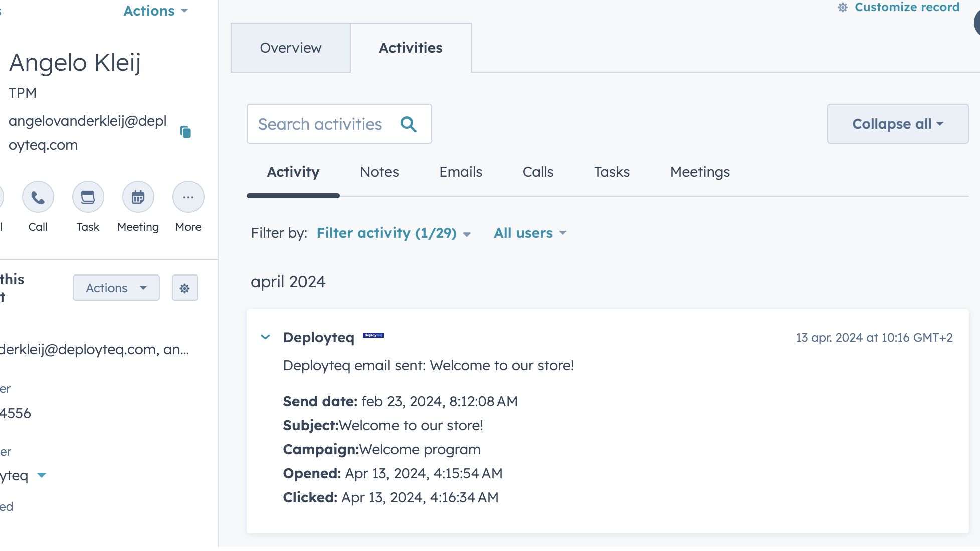
Task: Open the Collapse all dropdown
Action: click(897, 124)
